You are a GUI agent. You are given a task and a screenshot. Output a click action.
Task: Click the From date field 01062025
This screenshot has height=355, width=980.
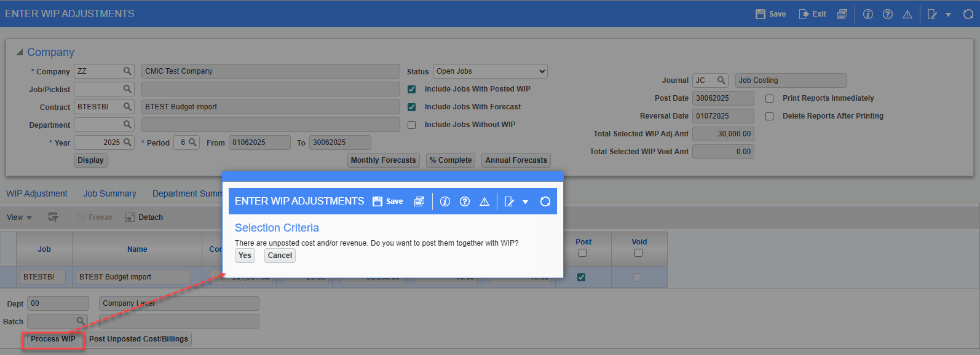coord(259,142)
